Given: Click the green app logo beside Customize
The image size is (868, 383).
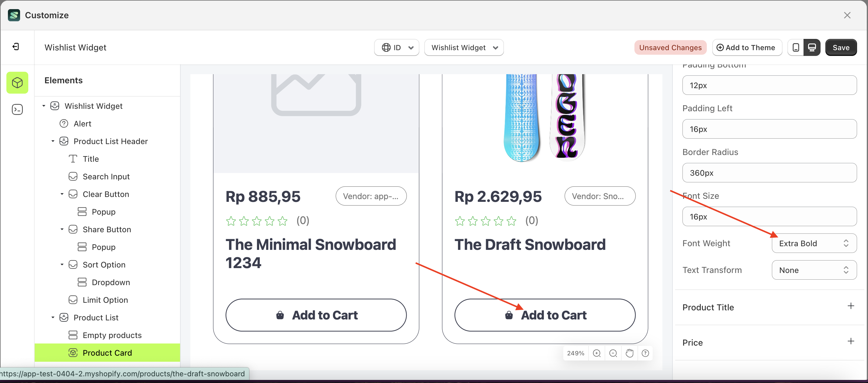Looking at the screenshot, I should tap(14, 15).
